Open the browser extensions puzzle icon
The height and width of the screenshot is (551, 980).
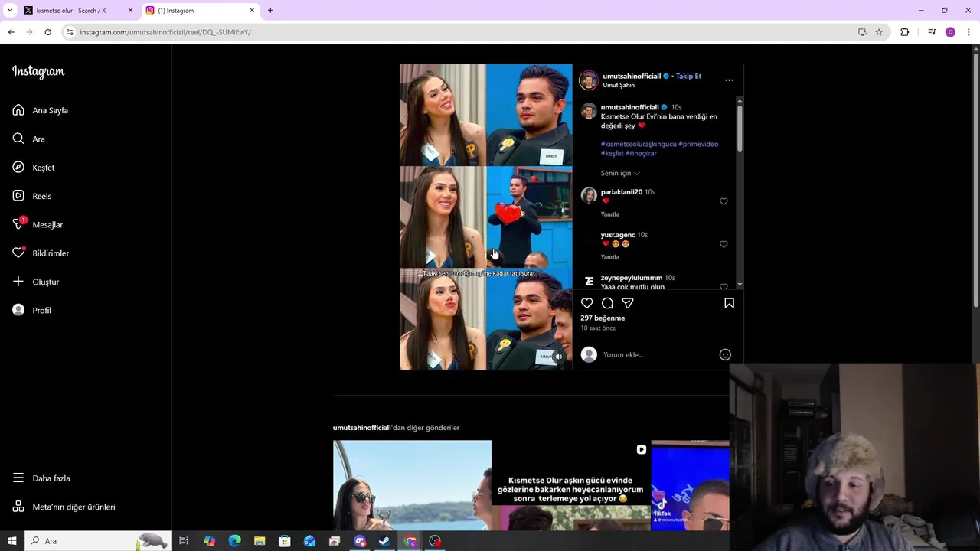(905, 32)
